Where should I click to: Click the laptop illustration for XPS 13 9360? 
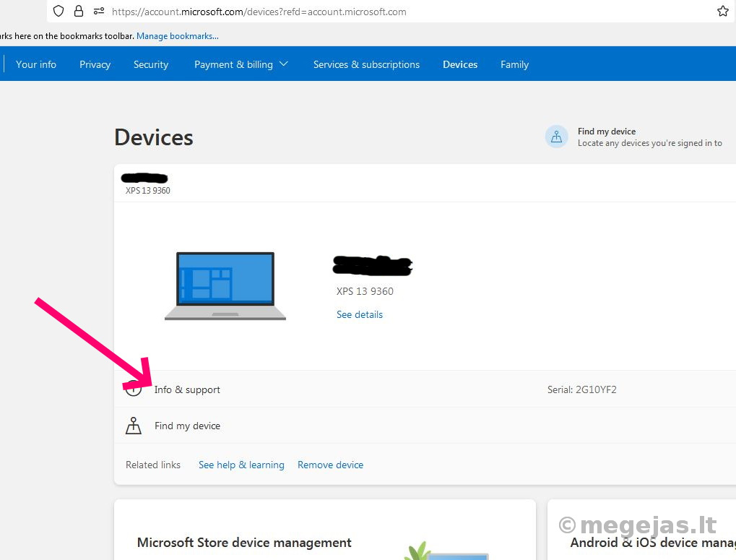click(x=225, y=286)
